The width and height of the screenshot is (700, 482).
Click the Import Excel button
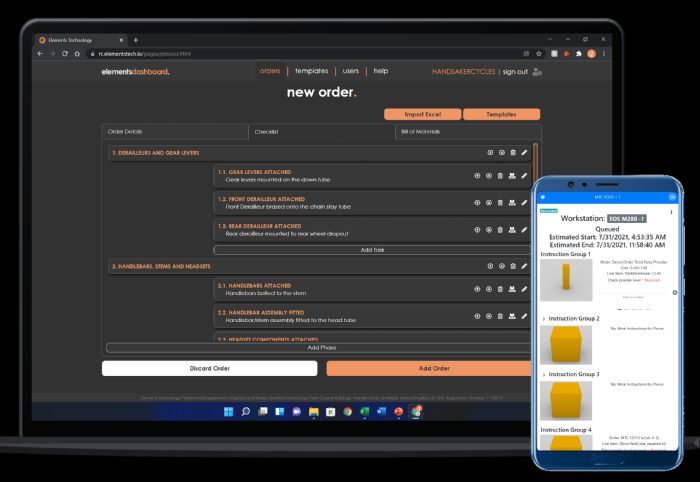[x=423, y=114]
